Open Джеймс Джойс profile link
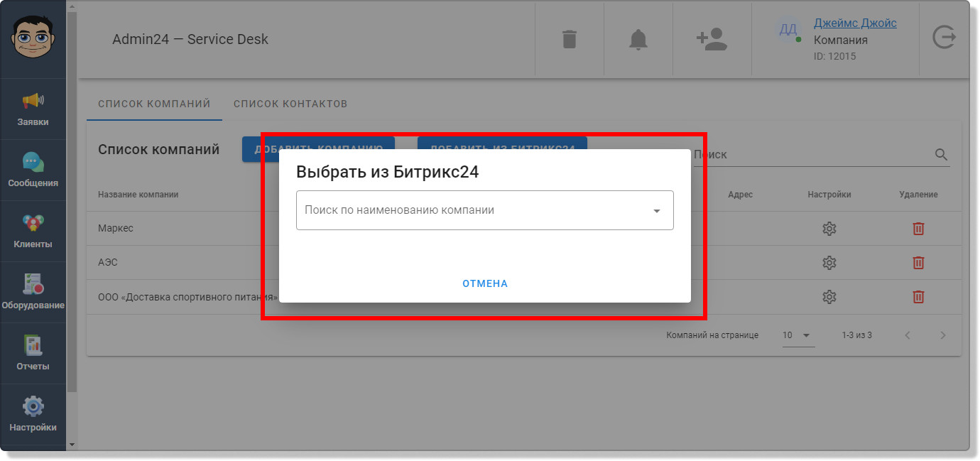Viewport: 980px width, 461px height. click(x=855, y=23)
